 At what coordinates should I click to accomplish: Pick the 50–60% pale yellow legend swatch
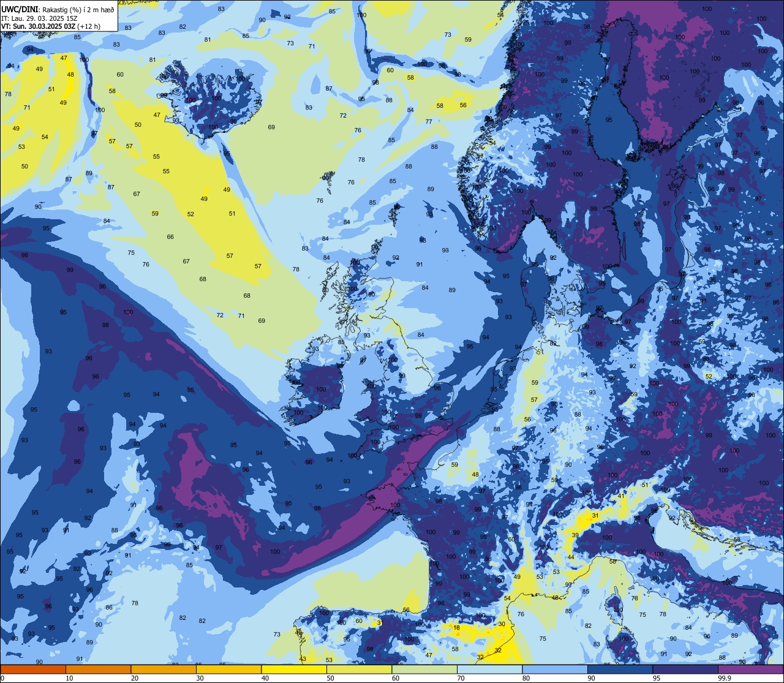point(359,669)
